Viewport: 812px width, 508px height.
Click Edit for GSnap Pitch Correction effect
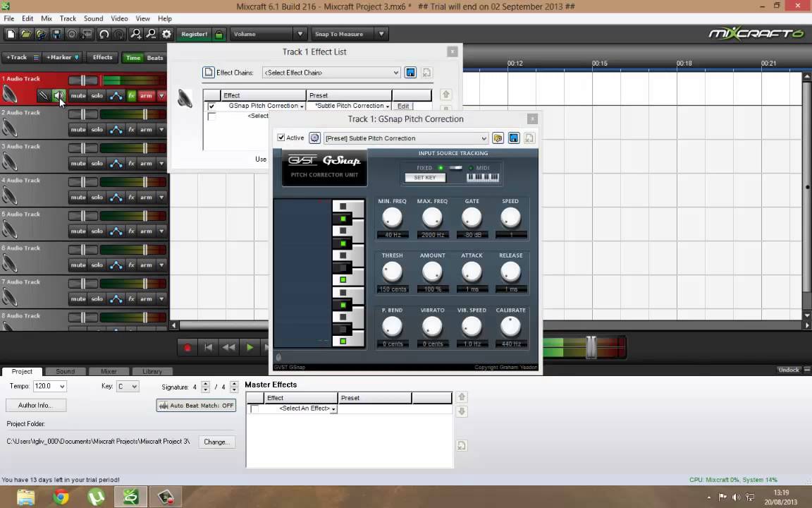tap(403, 106)
